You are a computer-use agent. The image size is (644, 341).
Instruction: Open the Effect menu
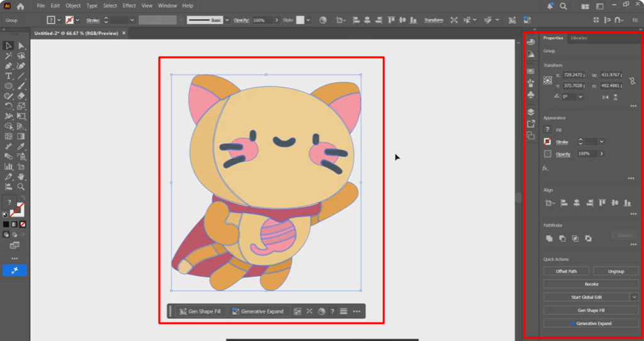coord(129,6)
